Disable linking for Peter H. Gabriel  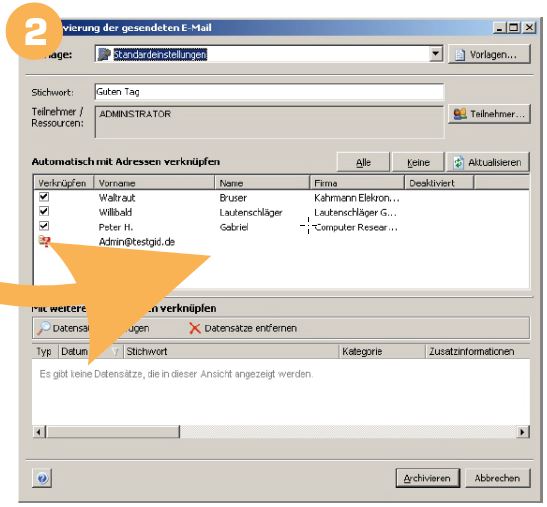[44, 226]
